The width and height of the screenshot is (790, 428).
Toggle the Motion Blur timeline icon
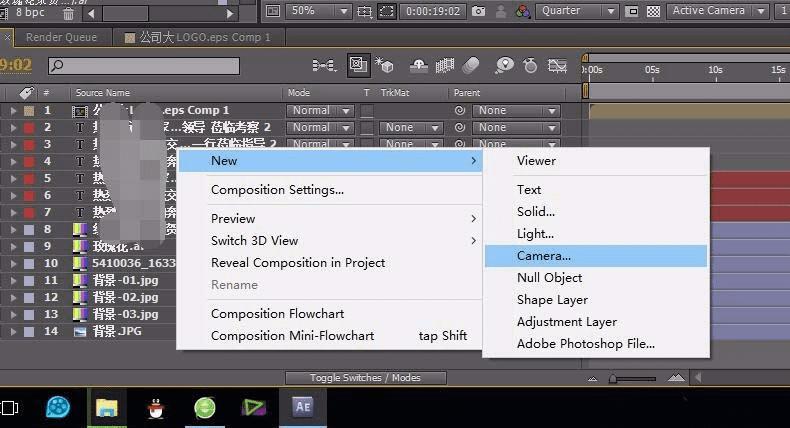click(x=470, y=66)
